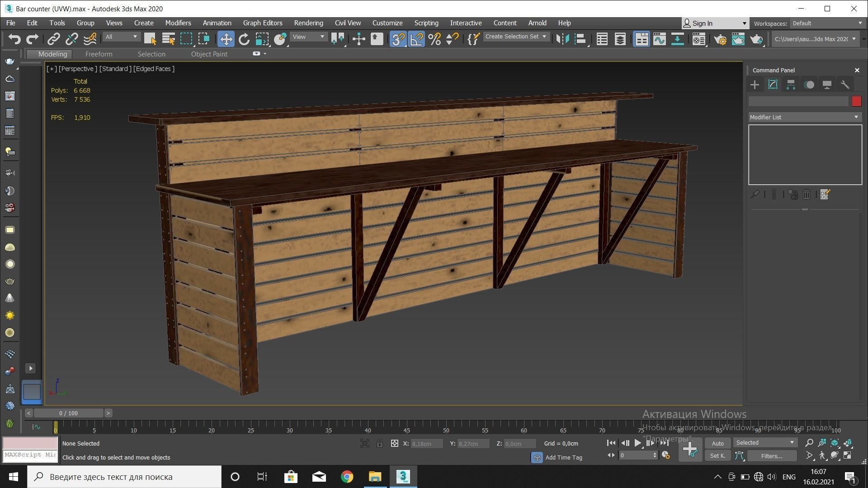Click the Set K. button
868x488 pixels.
717,456
